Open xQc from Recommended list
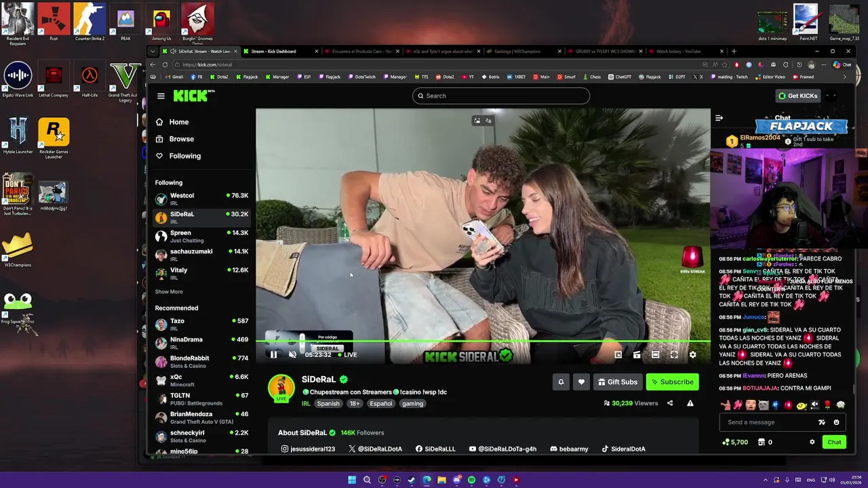The image size is (868, 488). 201,380
